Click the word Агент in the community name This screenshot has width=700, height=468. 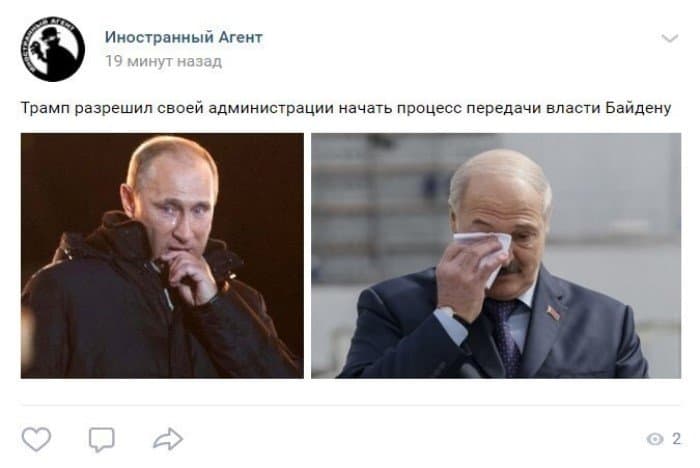tap(240, 37)
